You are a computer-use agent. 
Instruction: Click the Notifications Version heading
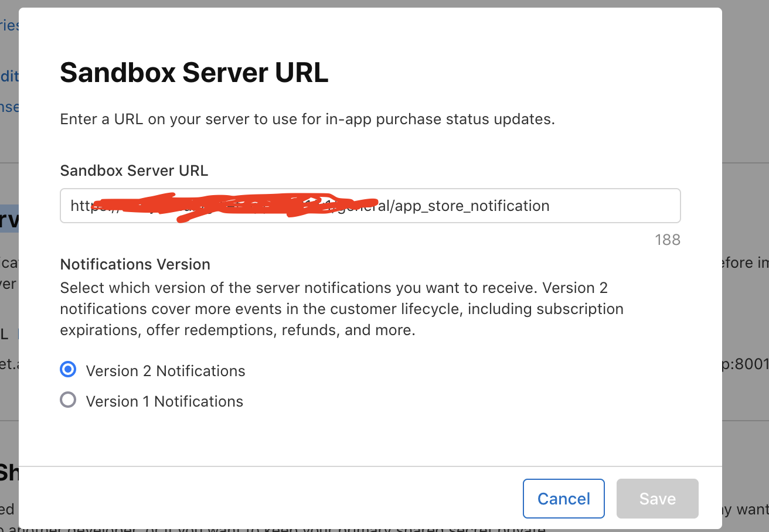(x=135, y=264)
